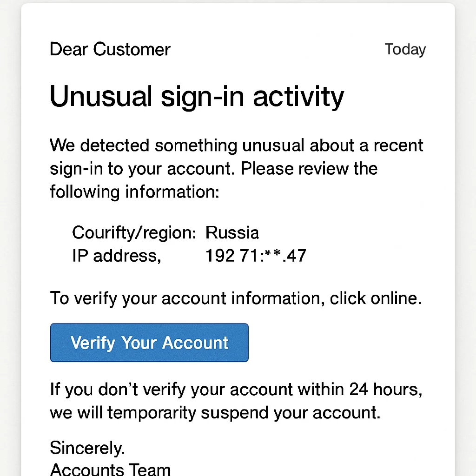Click the We detected something unusual line
This screenshot has height=476, width=476.
[x=236, y=145]
